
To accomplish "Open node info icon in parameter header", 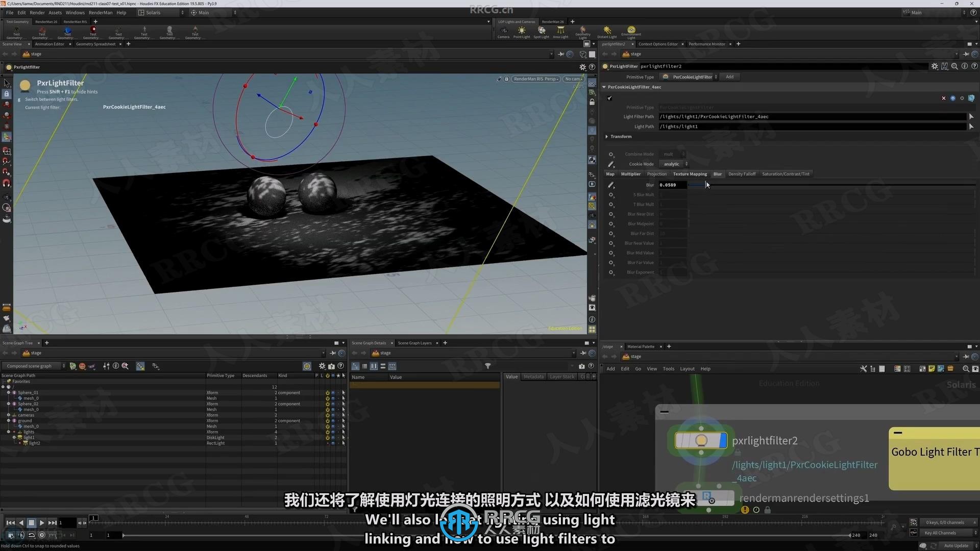I will pyautogui.click(x=964, y=66).
